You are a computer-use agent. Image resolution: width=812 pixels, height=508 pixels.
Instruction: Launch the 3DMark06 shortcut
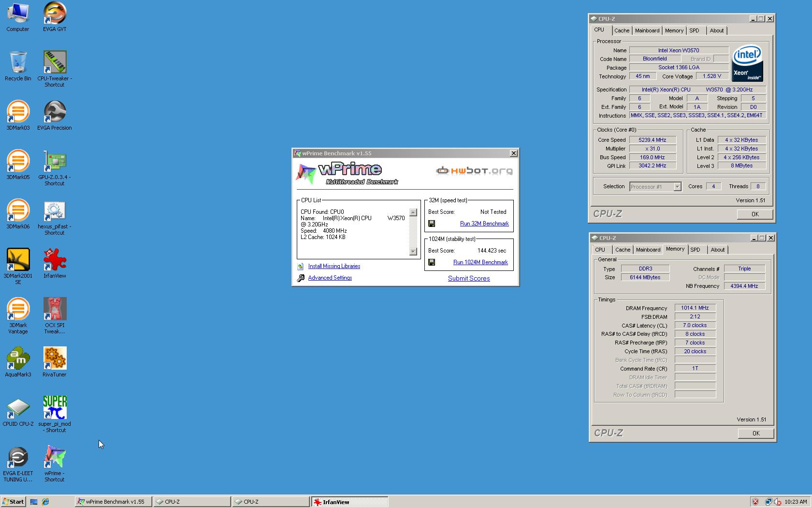pos(18,214)
